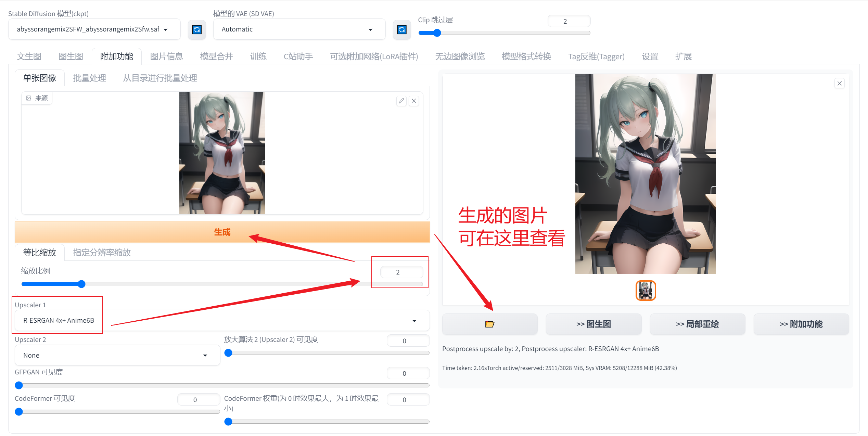The height and width of the screenshot is (436, 868).
Task: Send output to >> 图生图
Action: 594,324
